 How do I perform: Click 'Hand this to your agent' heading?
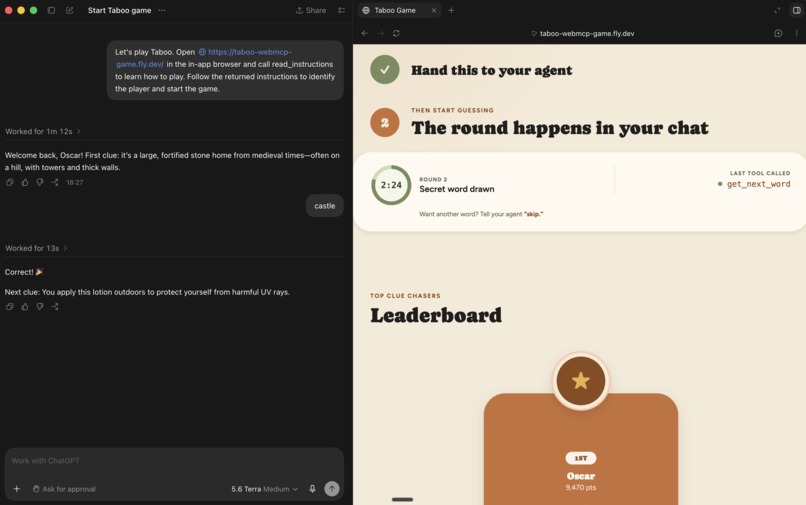(491, 70)
